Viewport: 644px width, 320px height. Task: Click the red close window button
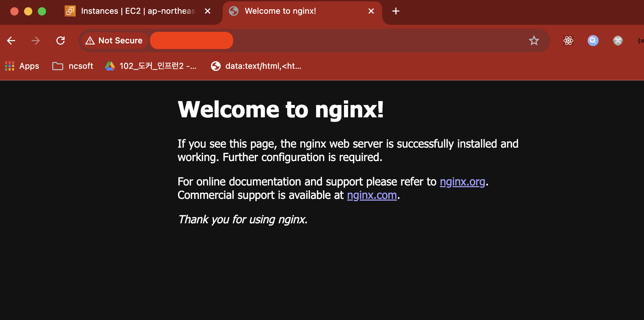[14, 11]
